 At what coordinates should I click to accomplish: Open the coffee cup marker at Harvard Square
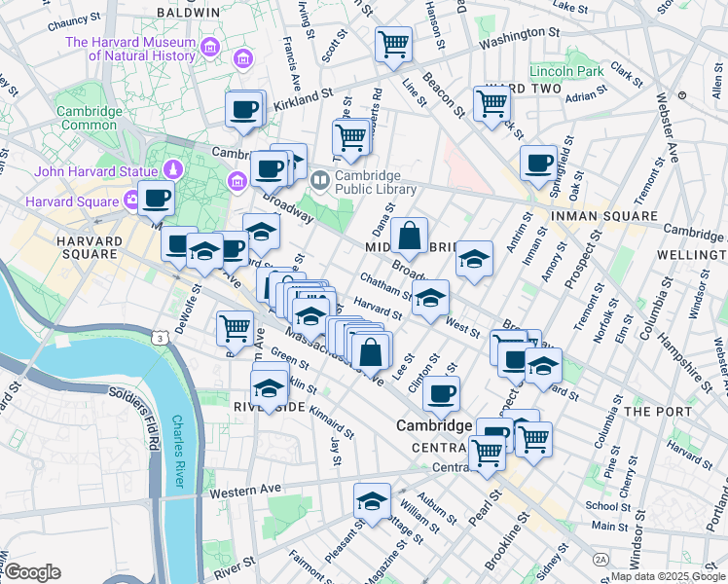(x=156, y=202)
